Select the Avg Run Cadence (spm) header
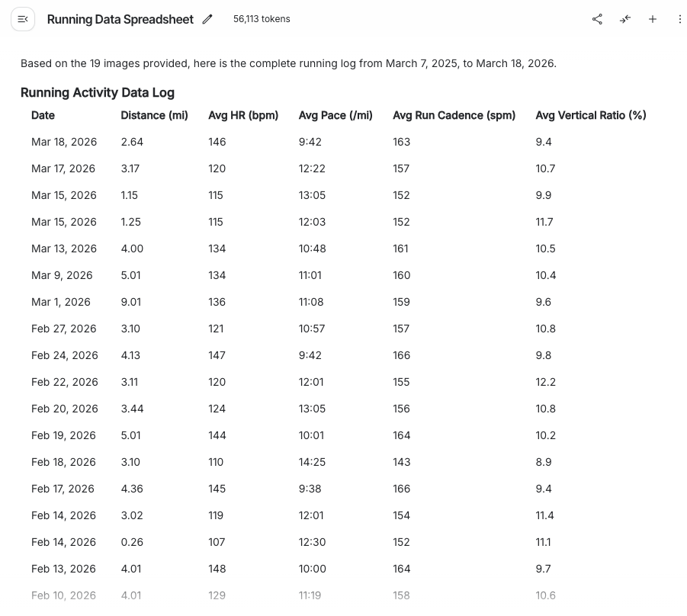The image size is (687, 616). (x=454, y=115)
